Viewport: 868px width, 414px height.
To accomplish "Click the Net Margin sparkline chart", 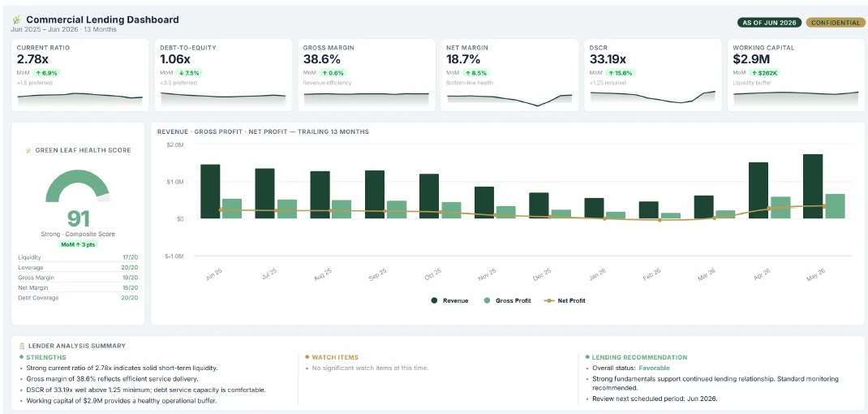I will point(509,99).
